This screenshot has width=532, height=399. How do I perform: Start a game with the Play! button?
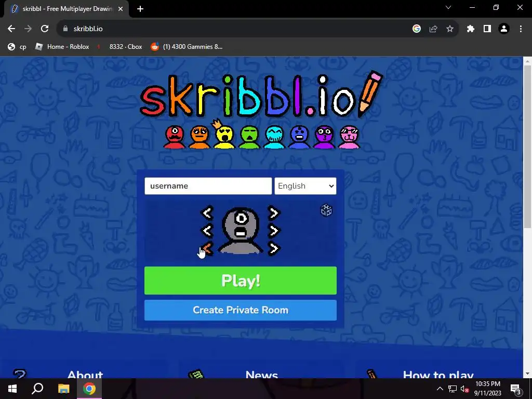point(241,281)
